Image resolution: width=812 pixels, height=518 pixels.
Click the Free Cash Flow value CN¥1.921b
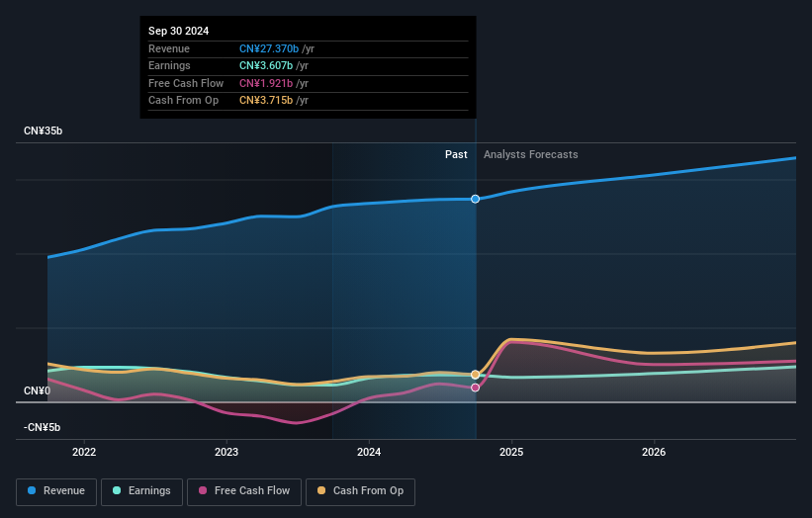point(266,83)
